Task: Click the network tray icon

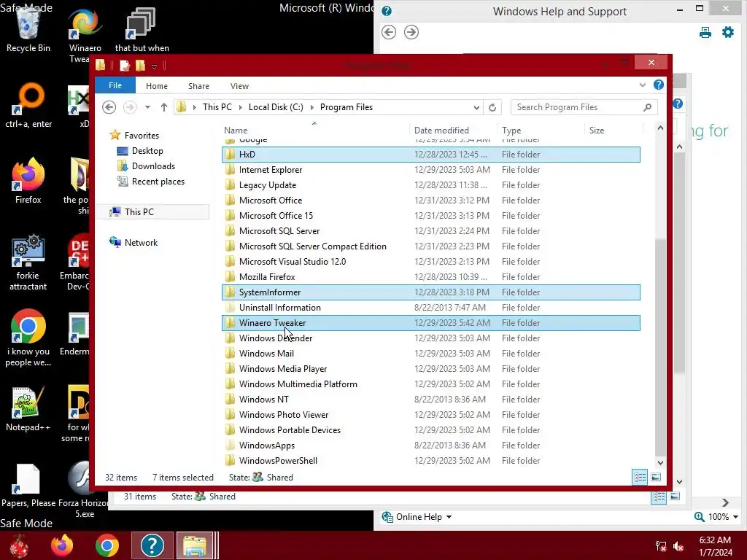Action: 661,546
